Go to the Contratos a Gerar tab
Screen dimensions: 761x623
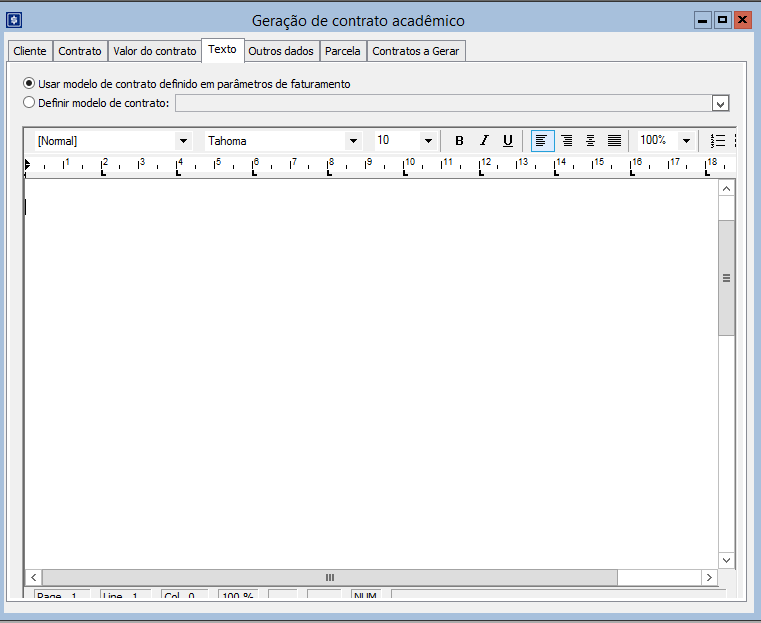(x=416, y=51)
